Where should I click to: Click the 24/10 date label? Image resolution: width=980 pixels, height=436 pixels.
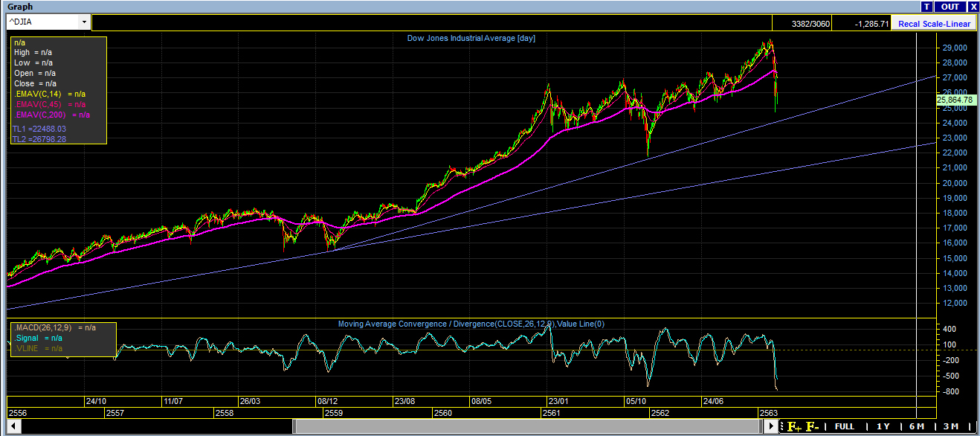coord(97,401)
